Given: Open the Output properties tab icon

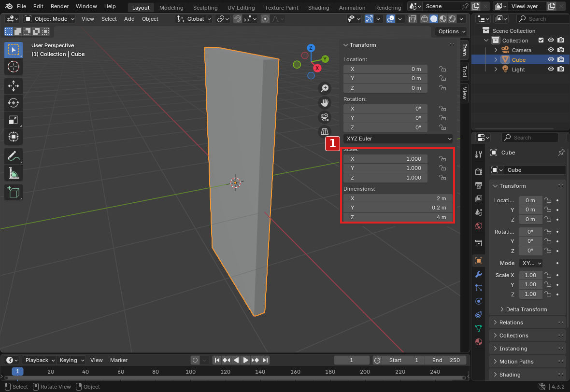Looking at the screenshot, I should (x=479, y=185).
